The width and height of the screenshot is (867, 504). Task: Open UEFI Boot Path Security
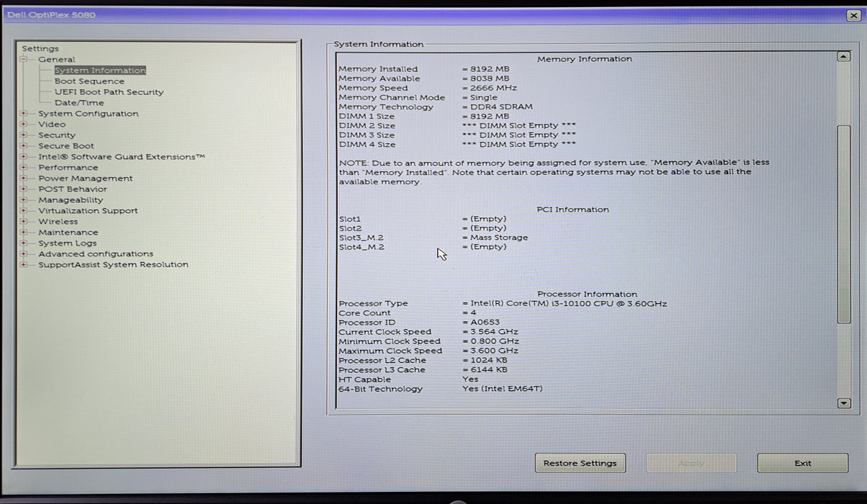tap(109, 92)
